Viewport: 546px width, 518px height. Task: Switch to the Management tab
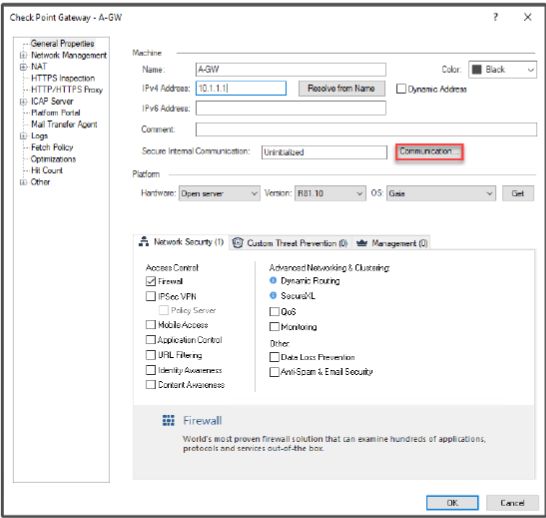pos(392,243)
